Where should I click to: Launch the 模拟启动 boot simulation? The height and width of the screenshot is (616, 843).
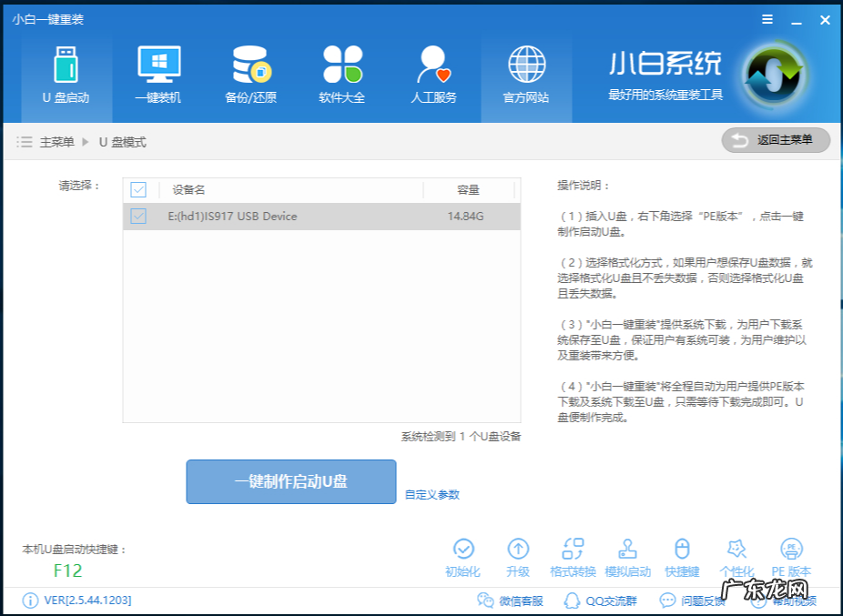(627, 556)
